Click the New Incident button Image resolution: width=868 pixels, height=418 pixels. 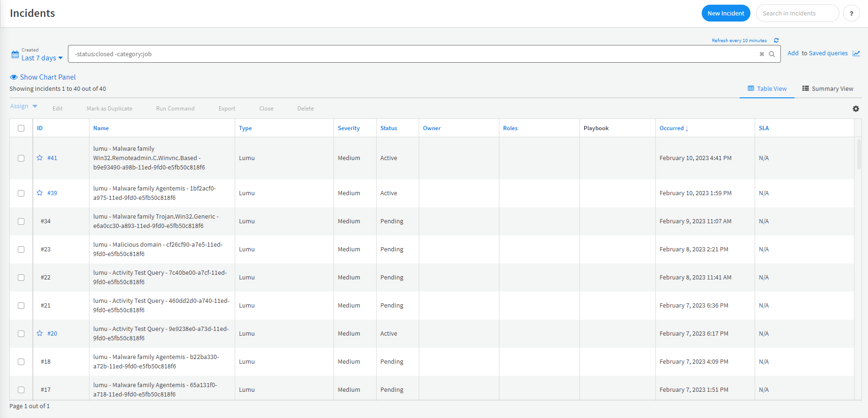point(726,14)
